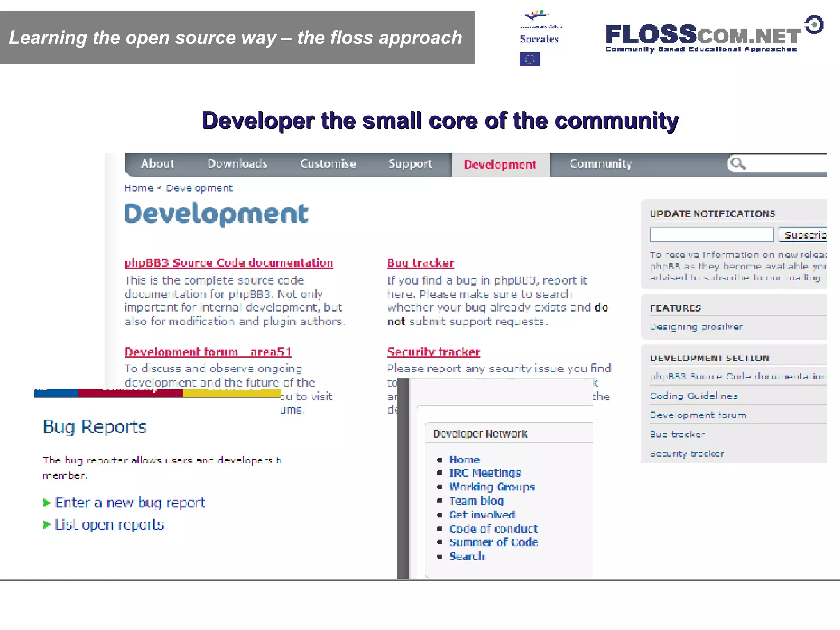Open sidebar phpBB3 Source Code documentation link

coord(738,377)
